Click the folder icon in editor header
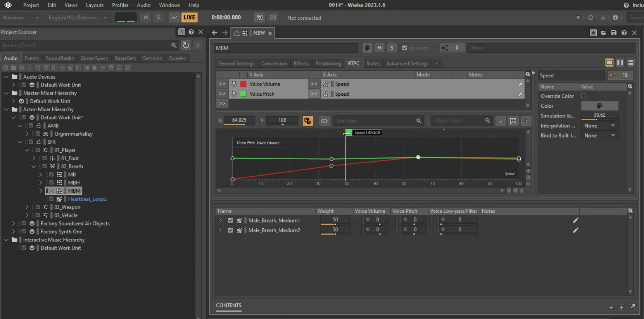644x319 pixels. 604,33
